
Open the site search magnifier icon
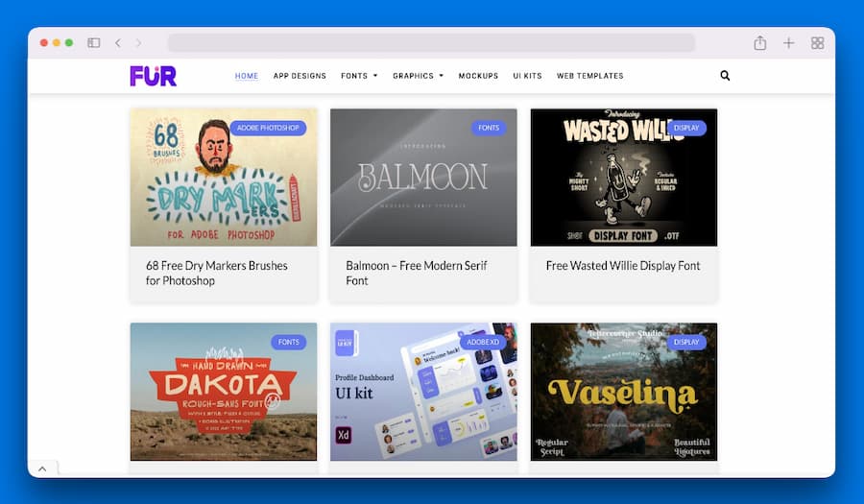click(x=725, y=76)
